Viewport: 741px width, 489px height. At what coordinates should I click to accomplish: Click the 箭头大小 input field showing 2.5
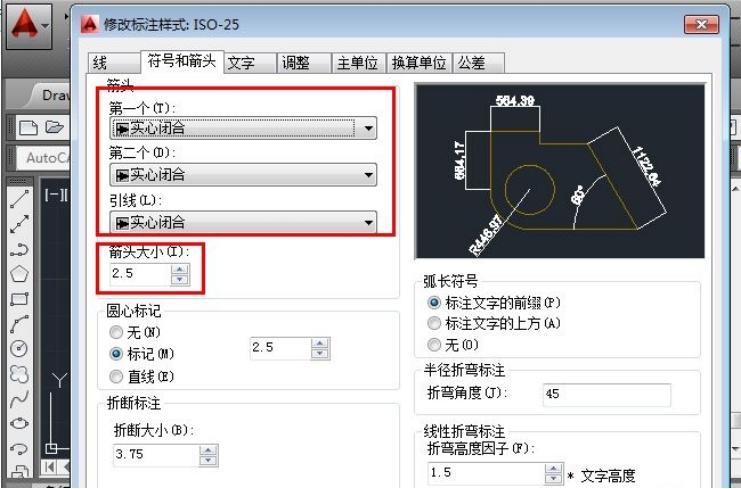140,275
